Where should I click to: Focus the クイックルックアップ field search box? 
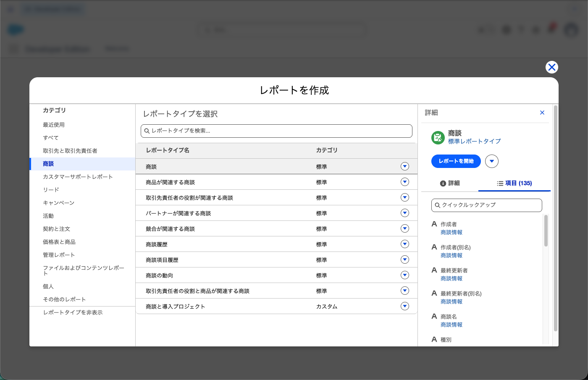(x=487, y=205)
